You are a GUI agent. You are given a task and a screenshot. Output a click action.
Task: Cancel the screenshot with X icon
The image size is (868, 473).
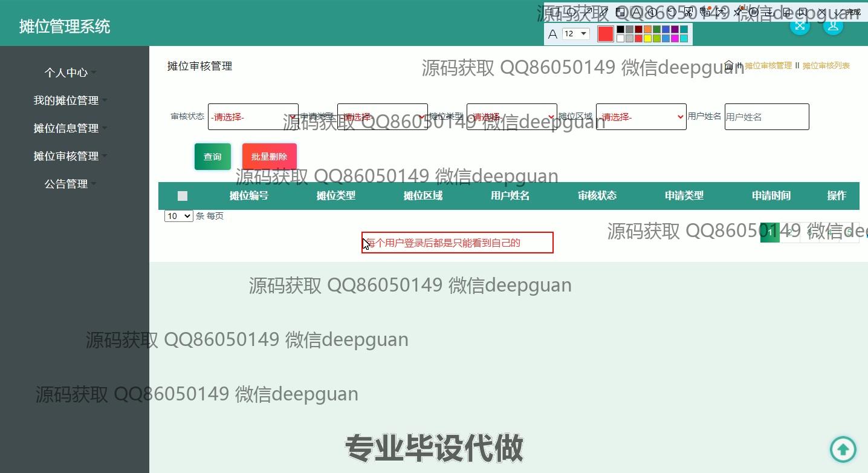[821, 12]
